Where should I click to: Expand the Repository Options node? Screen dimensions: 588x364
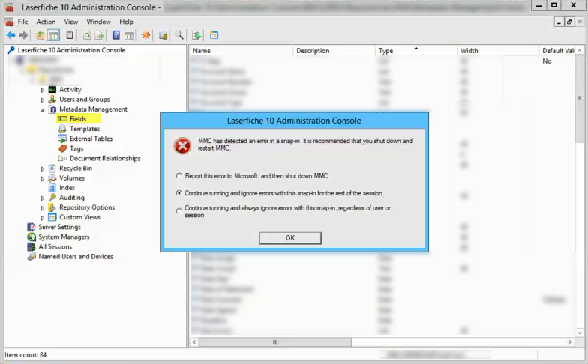42,207
